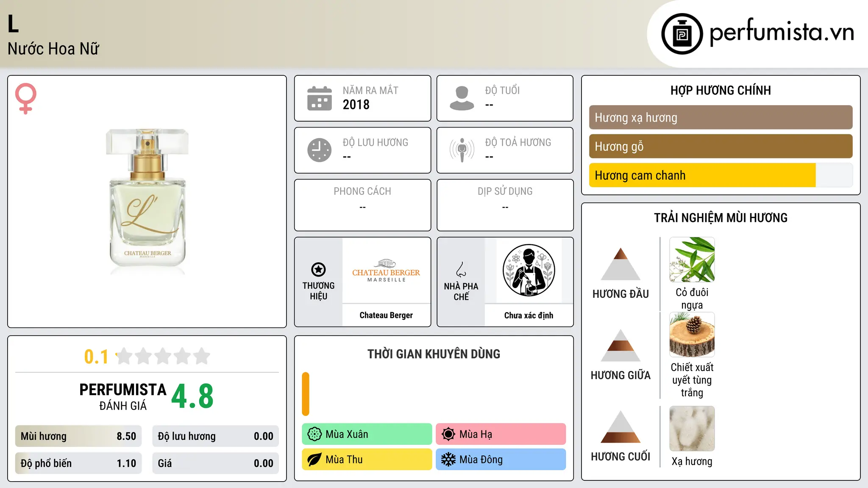The width and height of the screenshot is (868, 488).
Task: Open the L perfume bottle image
Action: [147, 201]
